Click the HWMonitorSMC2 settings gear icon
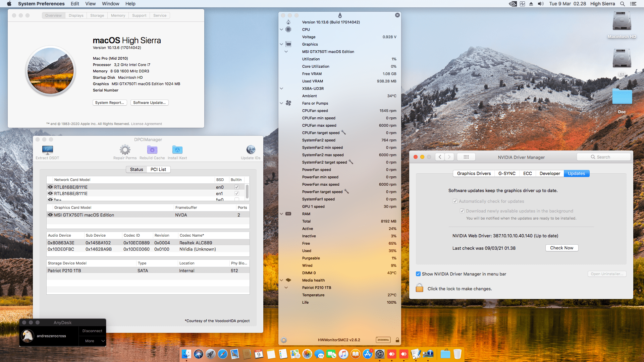This screenshot has width=644, height=362. pos(284,340)
